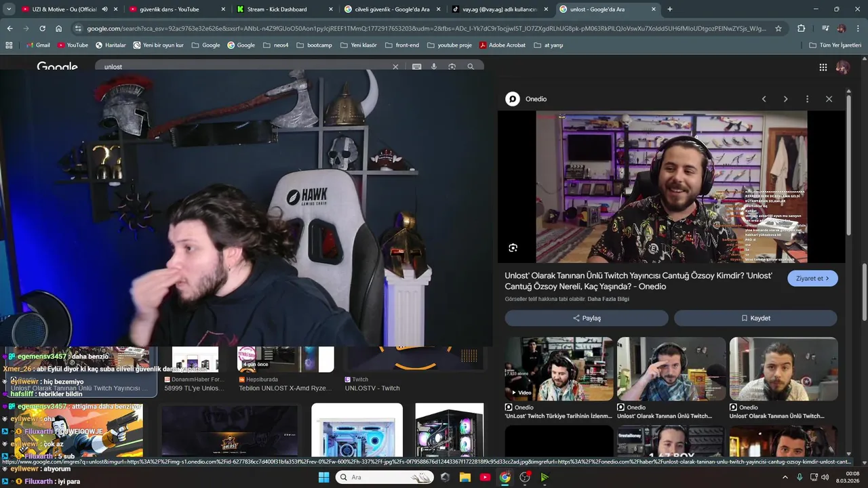Viewport: 868px width, 488px height.
Task: Show the next image in preview panel
Action: 785,99
